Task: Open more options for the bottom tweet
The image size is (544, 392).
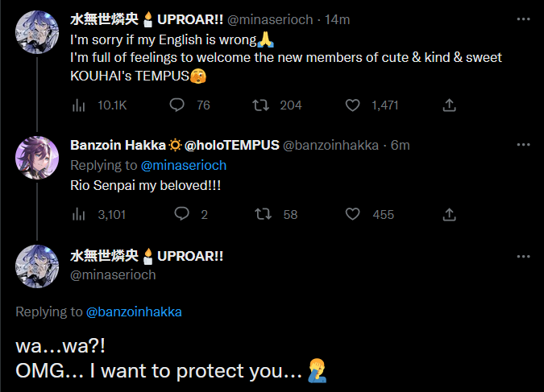Action: [523, 256]
